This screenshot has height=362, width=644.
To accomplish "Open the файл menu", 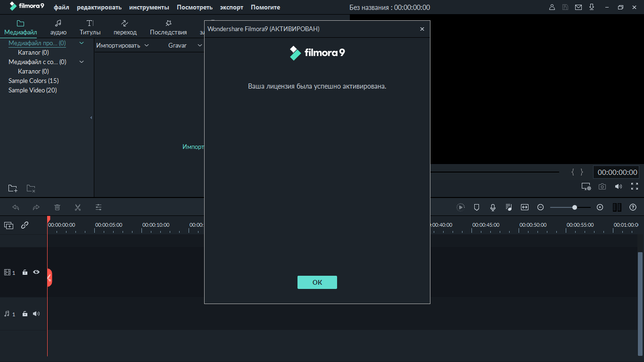I will click(x=61, y=8).
